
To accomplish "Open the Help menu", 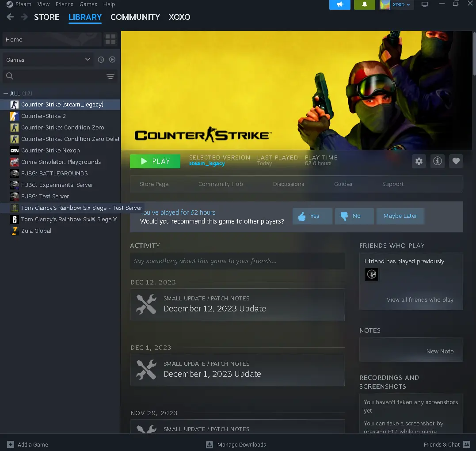I will click(109, 4).
